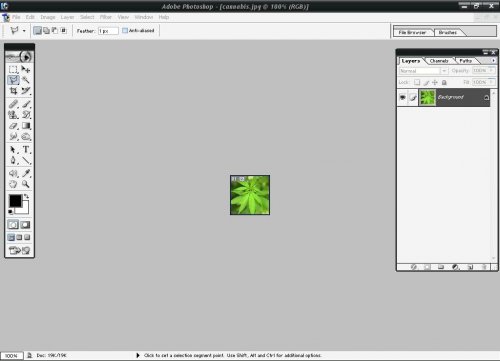The height and width of the screenshot is (361, 500).
Task: Select the Healing Brush tool
Action: [13, 104]
